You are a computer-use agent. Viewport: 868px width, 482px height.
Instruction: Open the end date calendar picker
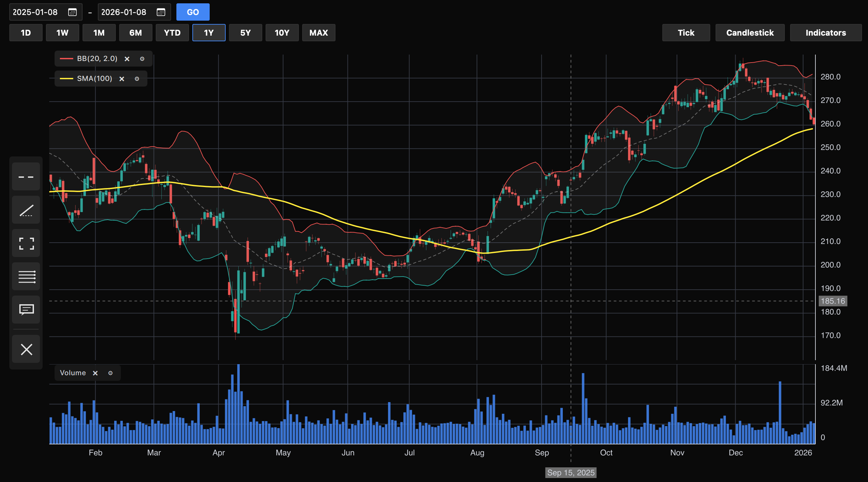(161, 12)
